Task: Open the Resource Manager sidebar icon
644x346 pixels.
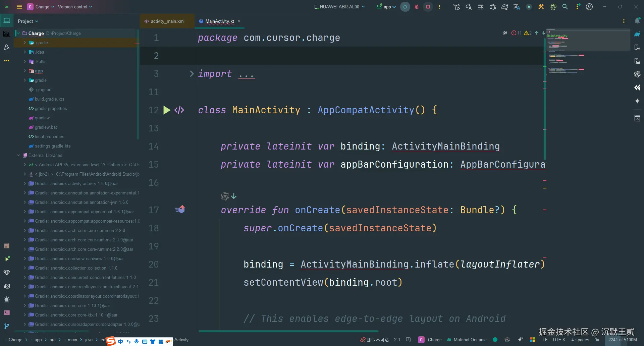Action: (7, 34)
